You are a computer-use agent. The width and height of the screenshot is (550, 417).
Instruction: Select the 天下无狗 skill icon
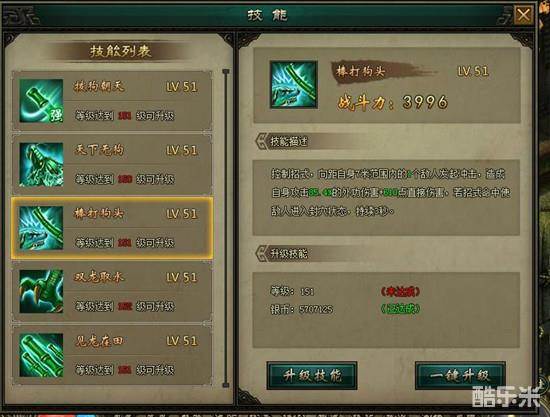pos(41,164)
